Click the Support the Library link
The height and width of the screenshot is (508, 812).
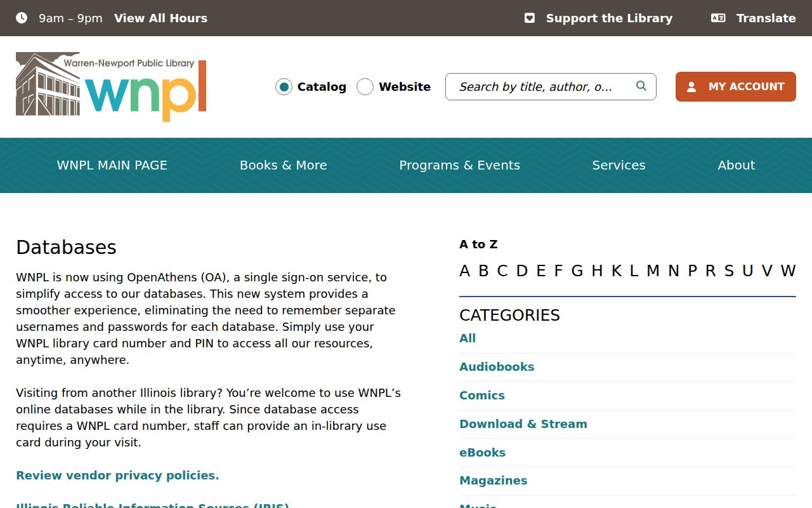click(x=609, y=18)
